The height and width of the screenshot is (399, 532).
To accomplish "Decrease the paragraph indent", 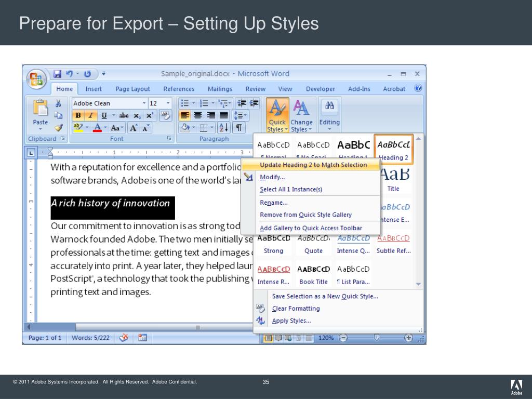I will coord(242,103).
